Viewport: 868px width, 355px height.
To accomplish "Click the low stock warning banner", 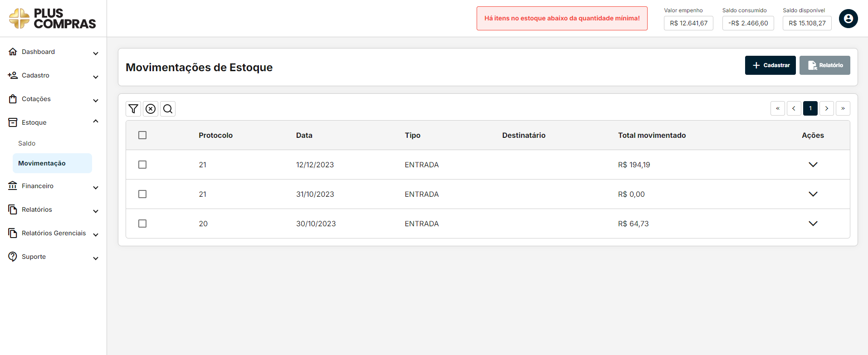I will [x=561, y=19].
